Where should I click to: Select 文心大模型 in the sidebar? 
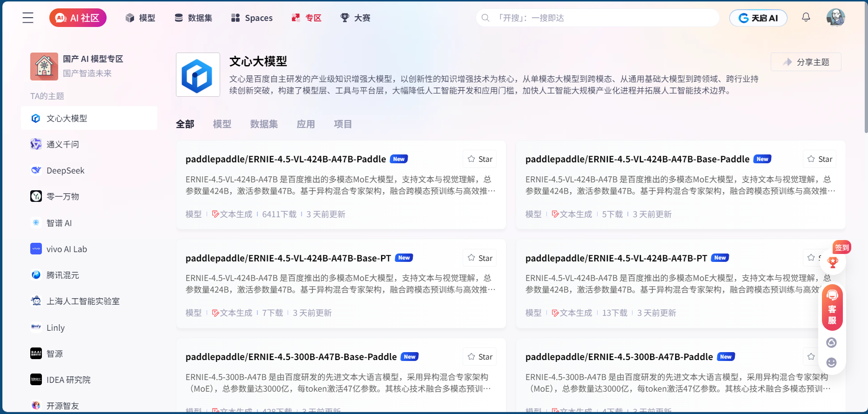pos(89,118)
